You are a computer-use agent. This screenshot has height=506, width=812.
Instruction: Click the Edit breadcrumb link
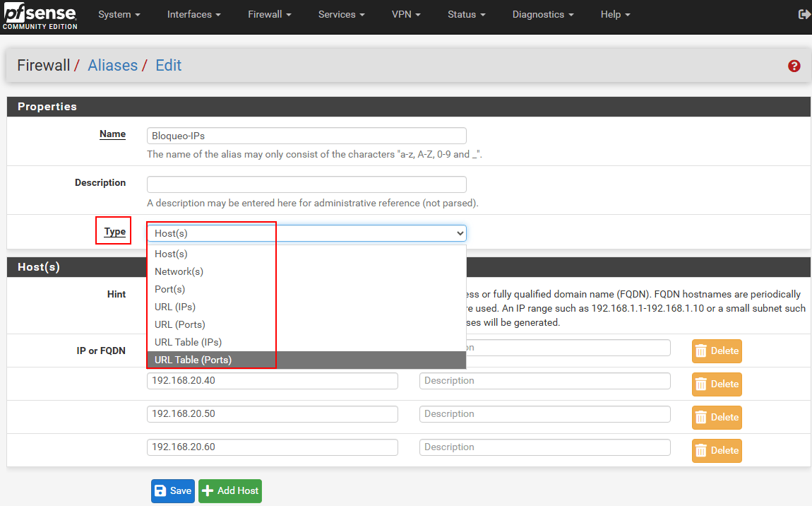pos(168,65)
